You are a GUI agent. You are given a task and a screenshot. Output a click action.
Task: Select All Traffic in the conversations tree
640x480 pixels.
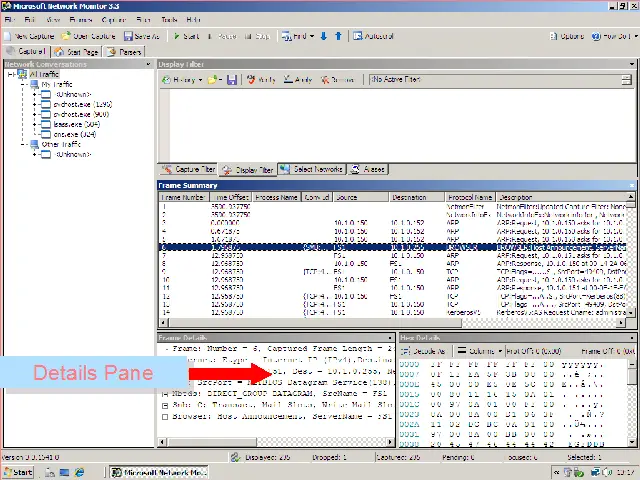(44, 74)
